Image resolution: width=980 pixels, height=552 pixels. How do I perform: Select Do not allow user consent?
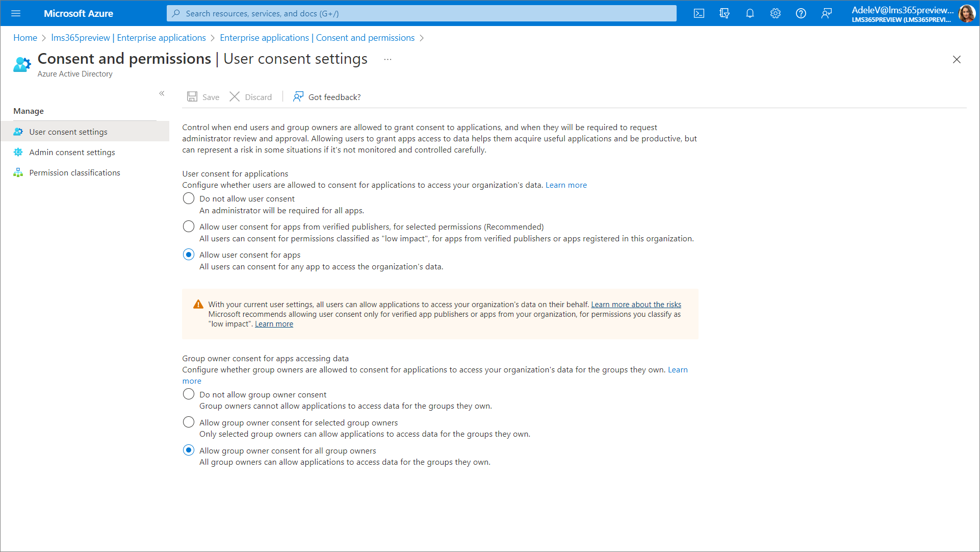[x=189, y=198]
